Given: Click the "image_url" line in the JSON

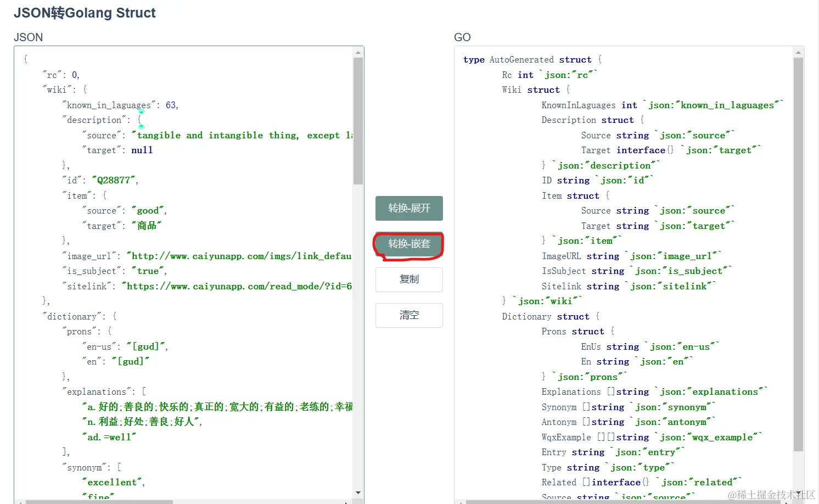Looking at the screenshot, I should click(x=207, y=256).
